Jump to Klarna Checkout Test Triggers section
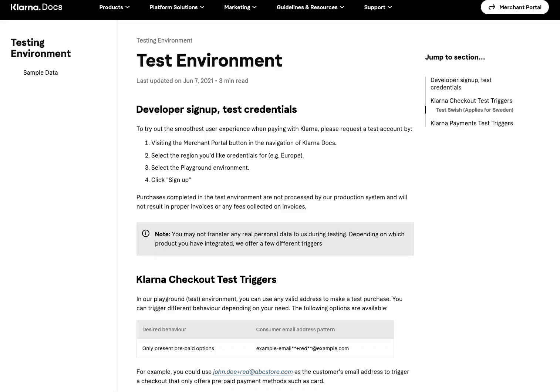The image size is (560, 392). [x=471, y=101]
